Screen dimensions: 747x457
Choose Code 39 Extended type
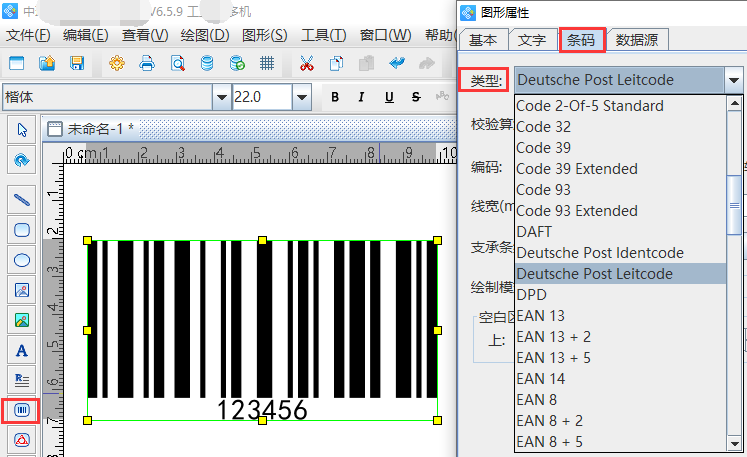pos(620,169)
